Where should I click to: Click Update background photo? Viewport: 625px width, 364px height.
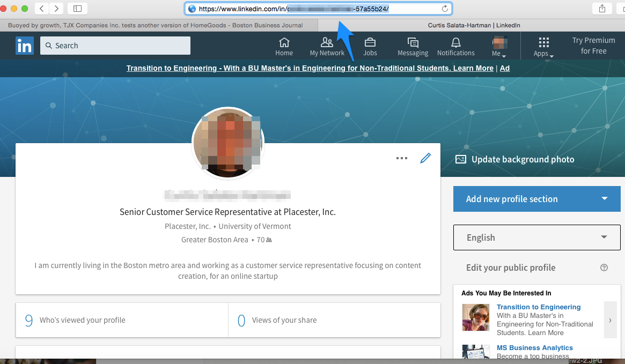coord(514,159)
